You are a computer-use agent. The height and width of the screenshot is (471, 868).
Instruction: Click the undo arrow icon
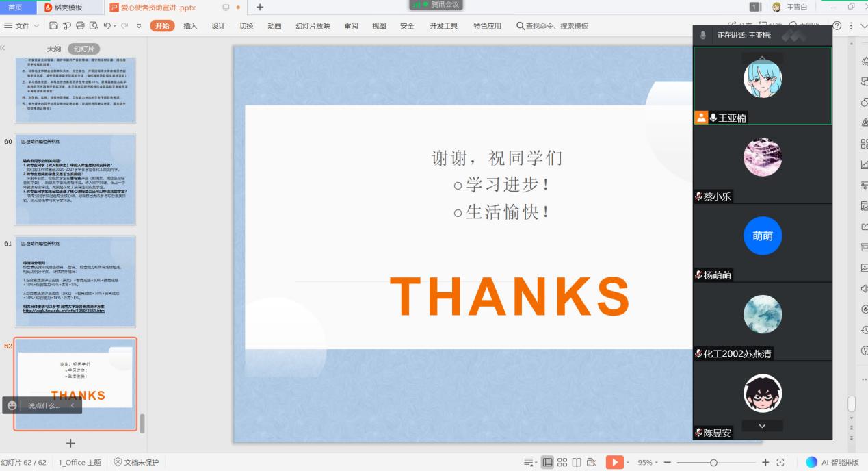tap(108, 26)
